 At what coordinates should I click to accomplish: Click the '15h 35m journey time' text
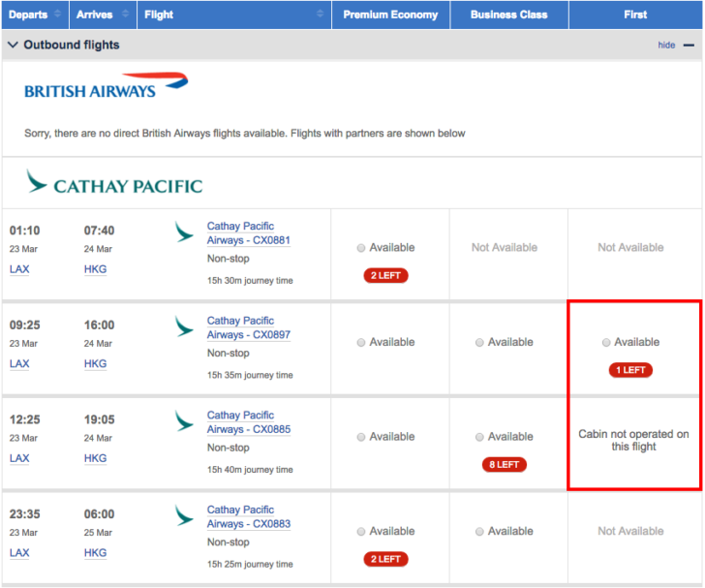tap(250, 375)
